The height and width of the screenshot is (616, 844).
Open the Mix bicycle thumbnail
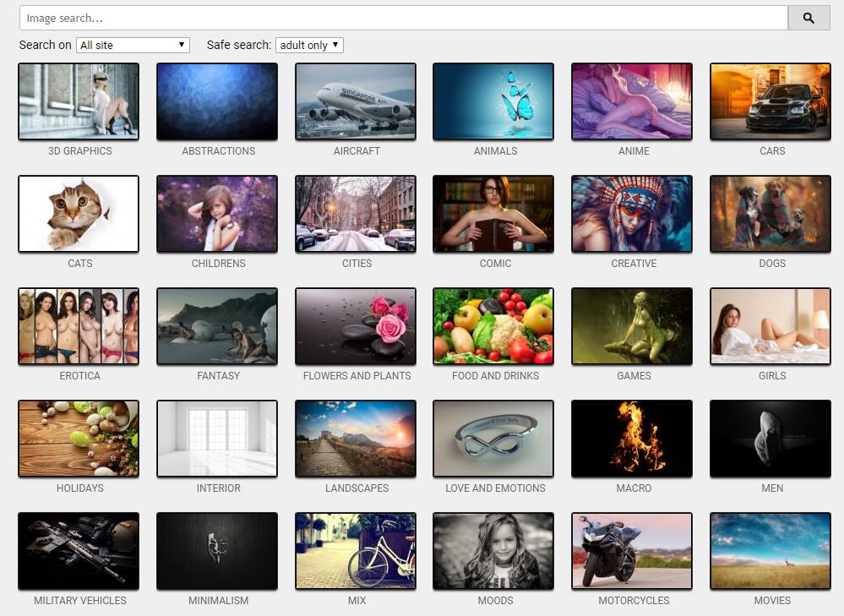(x=355, y=551)
